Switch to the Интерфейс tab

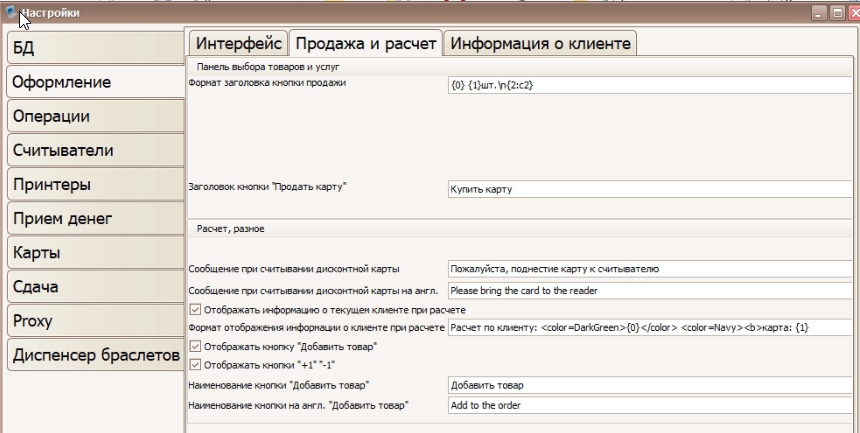tap(239, 43)
